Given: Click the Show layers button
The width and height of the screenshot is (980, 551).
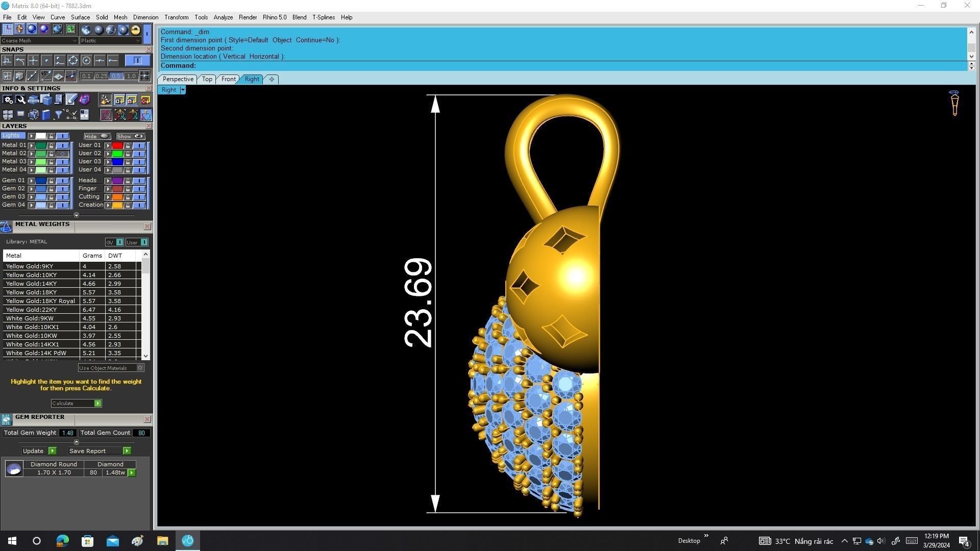Looking at the screenshot, I should click(x=130, y=136).
